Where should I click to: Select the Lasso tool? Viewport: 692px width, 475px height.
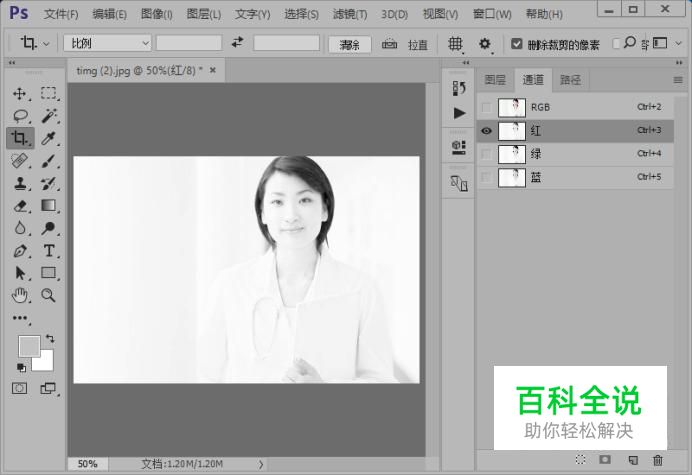[x=20, y=116]
